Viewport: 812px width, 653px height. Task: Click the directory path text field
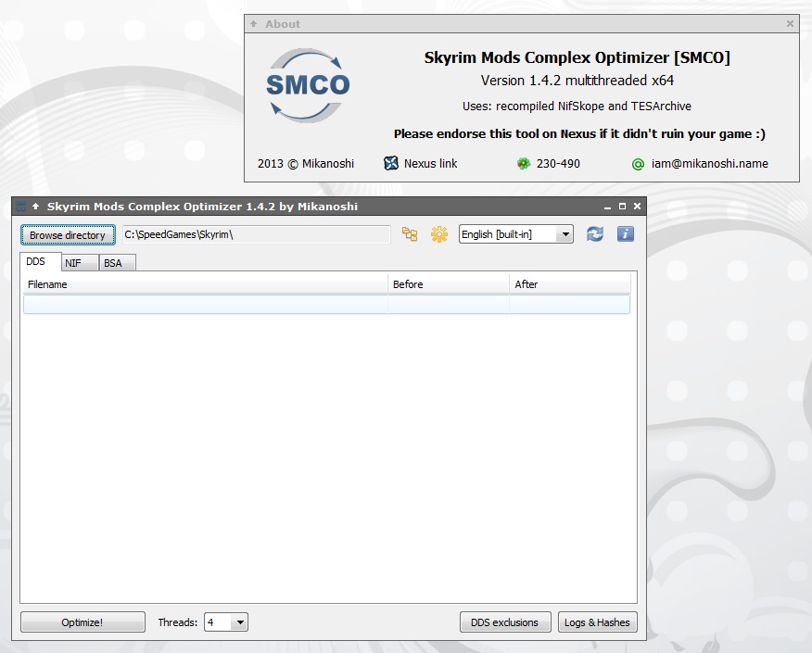(x=256, y=234)
